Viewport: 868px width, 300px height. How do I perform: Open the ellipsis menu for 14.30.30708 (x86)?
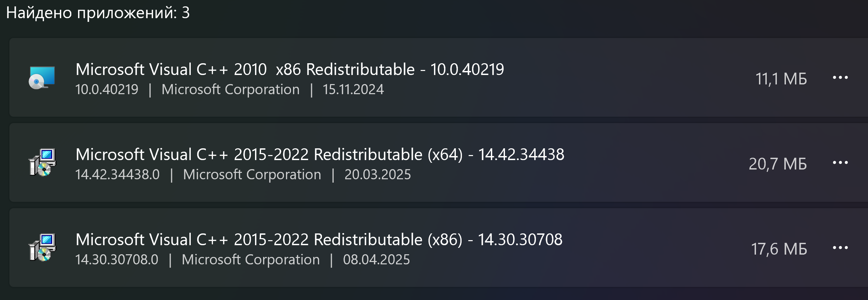click(840, 248)
